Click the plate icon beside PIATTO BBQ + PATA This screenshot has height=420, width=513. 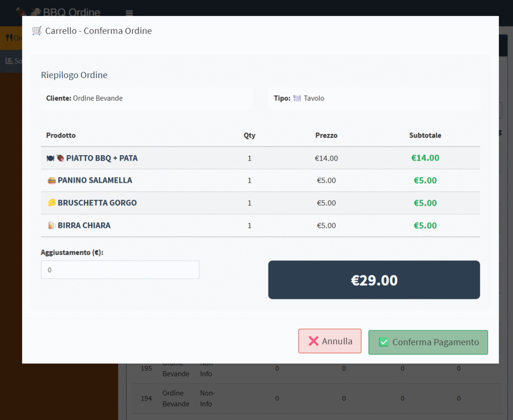(x=51, y=158)
